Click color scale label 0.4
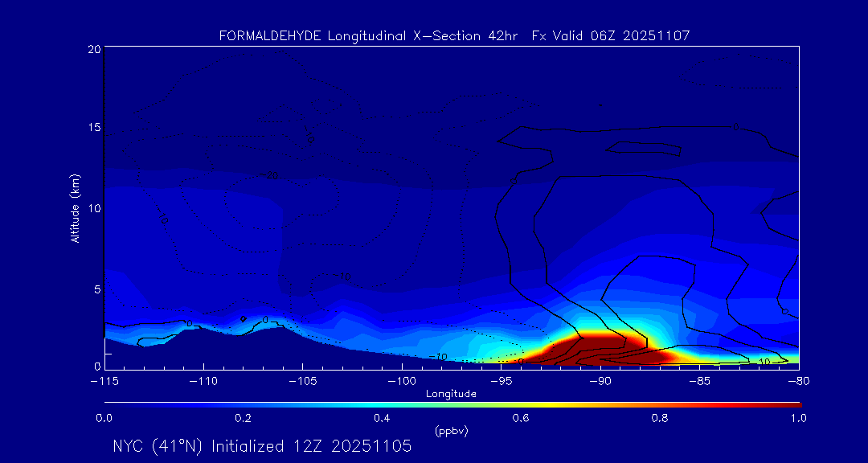 (x=382, y=418)
